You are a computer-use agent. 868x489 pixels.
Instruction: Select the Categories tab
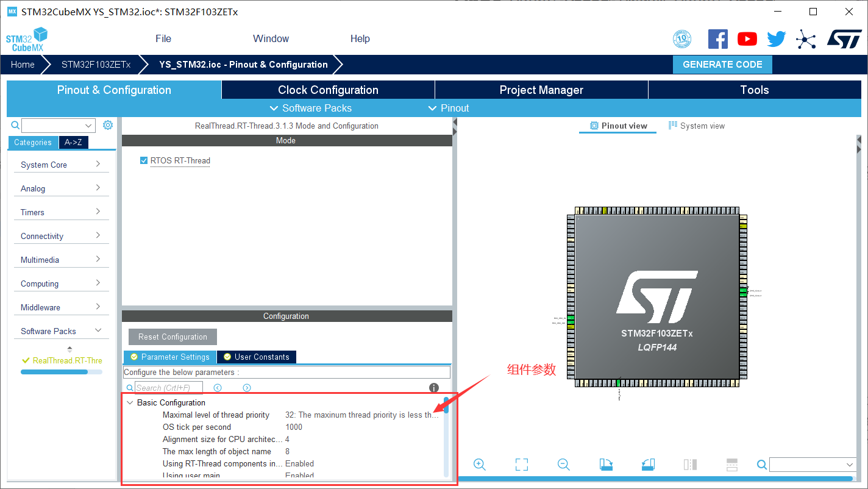coord(33,142)
